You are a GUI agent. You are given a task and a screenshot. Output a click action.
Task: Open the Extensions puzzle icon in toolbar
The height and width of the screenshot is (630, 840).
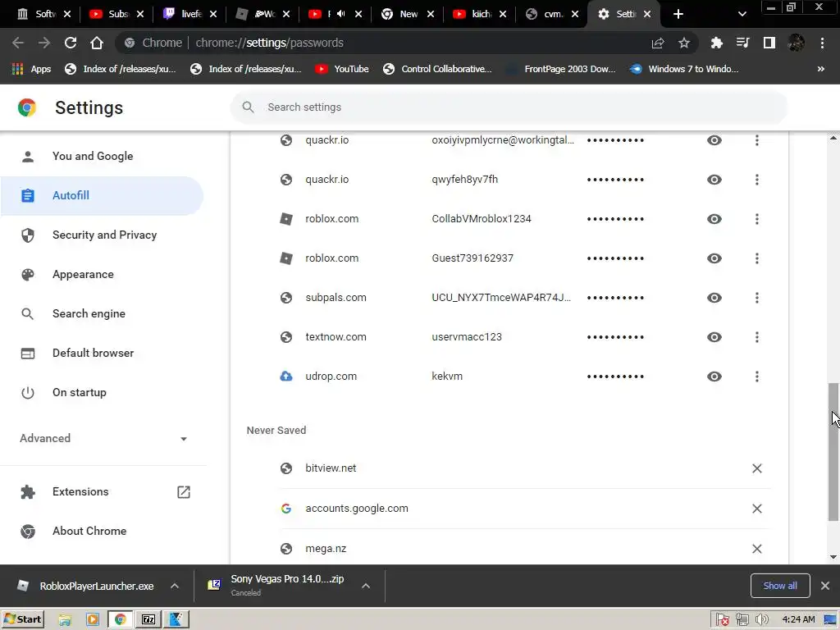coord(716,43)
